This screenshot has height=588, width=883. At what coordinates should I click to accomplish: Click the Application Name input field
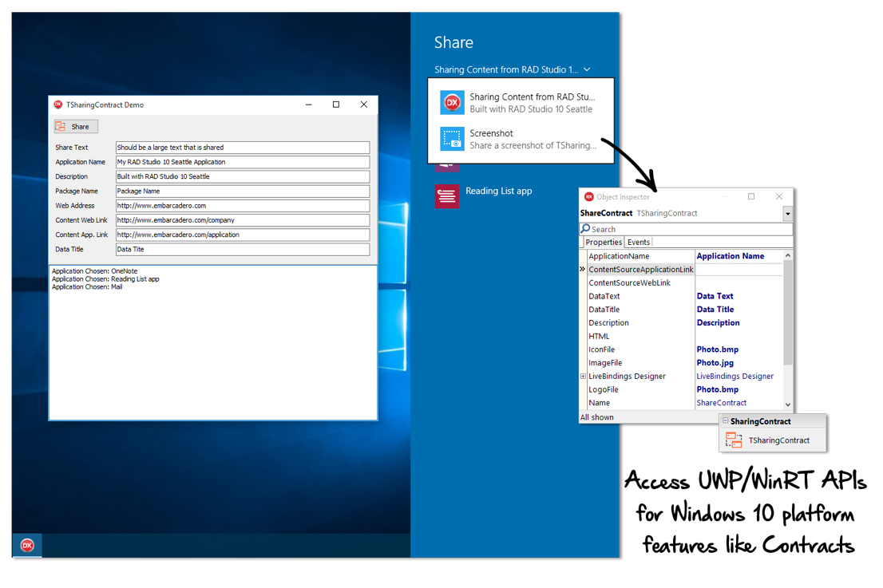243,162
